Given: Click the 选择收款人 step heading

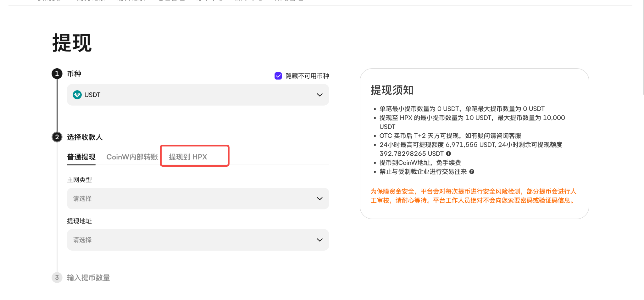Looking at the screenshot, I should coord(85,137).
